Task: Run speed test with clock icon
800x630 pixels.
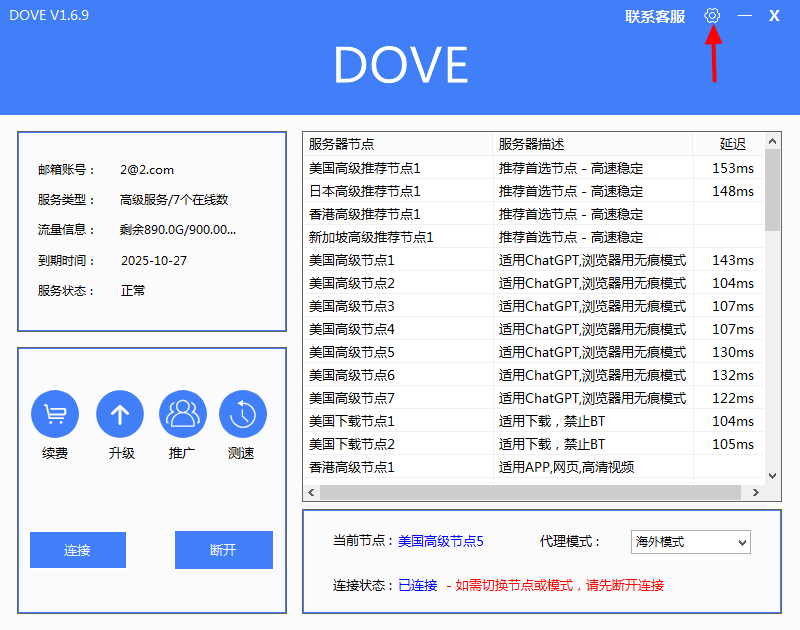Action: point(243,414)
